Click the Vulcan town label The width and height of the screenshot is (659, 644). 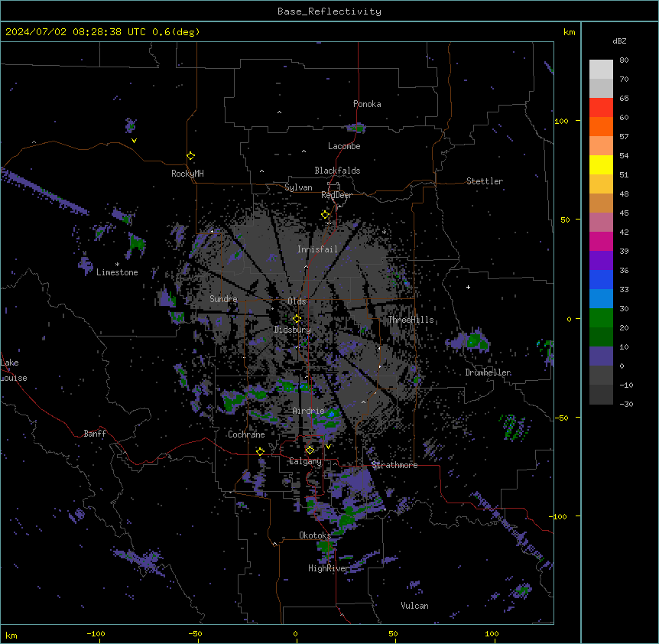tap(414, 606)
